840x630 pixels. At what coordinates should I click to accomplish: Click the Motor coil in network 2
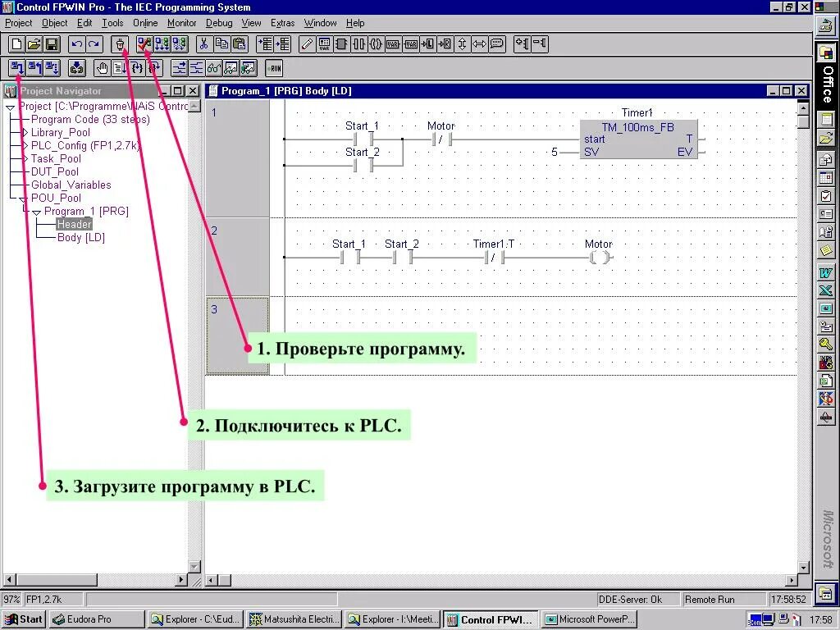[x=600, y=258]
